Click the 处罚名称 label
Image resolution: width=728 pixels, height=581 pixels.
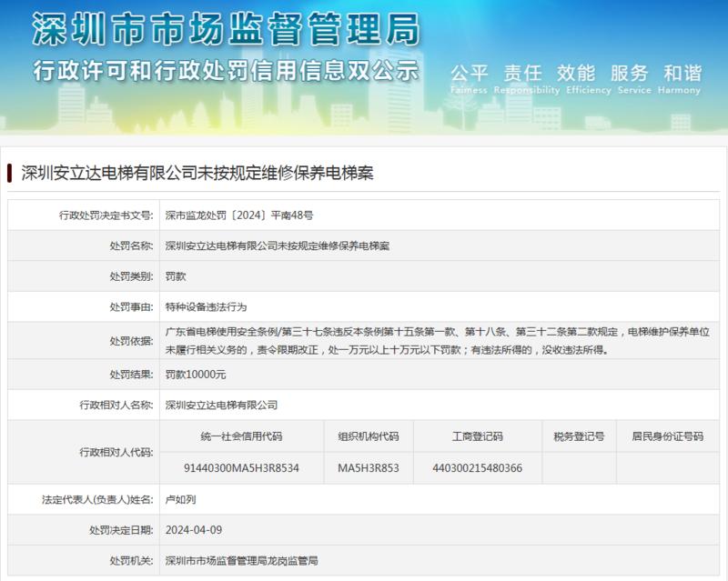tap(131, 246)
